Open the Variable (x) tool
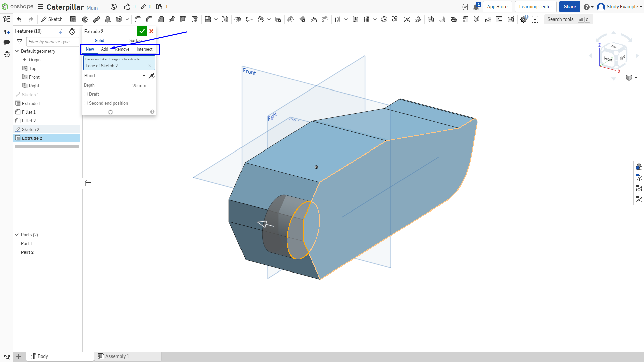This screenshot has width=644, height=362. (x=407, y=19)
